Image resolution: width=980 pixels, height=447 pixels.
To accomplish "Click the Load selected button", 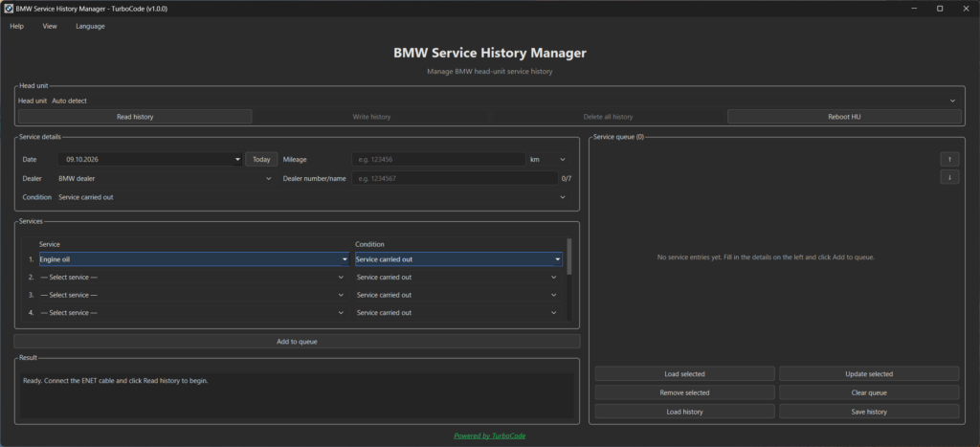I will tap(684, 374).
